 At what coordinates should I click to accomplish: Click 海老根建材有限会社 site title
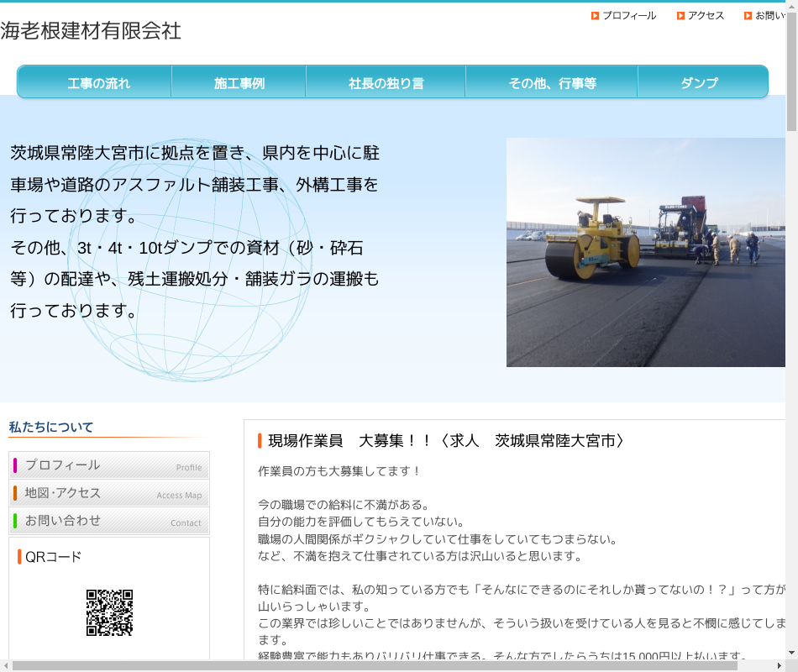pos(91,31)
